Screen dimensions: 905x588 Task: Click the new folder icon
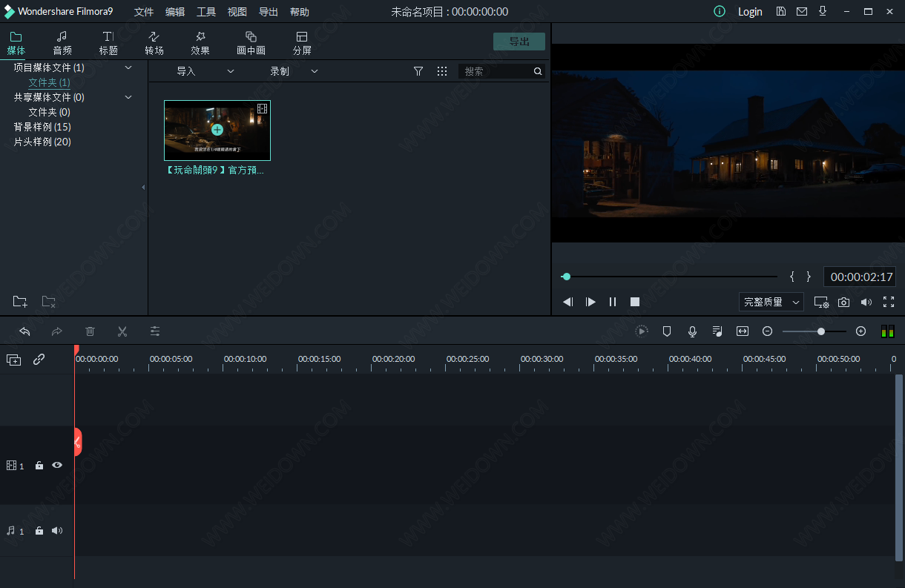click(x=20, y=301)
